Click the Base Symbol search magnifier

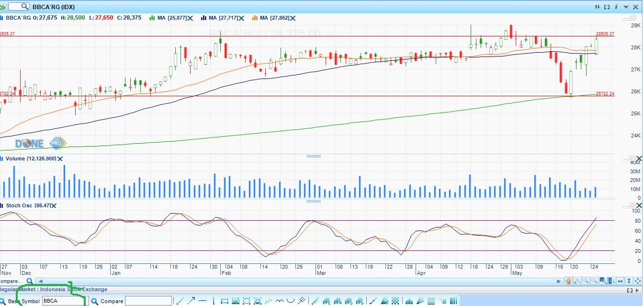3,302
